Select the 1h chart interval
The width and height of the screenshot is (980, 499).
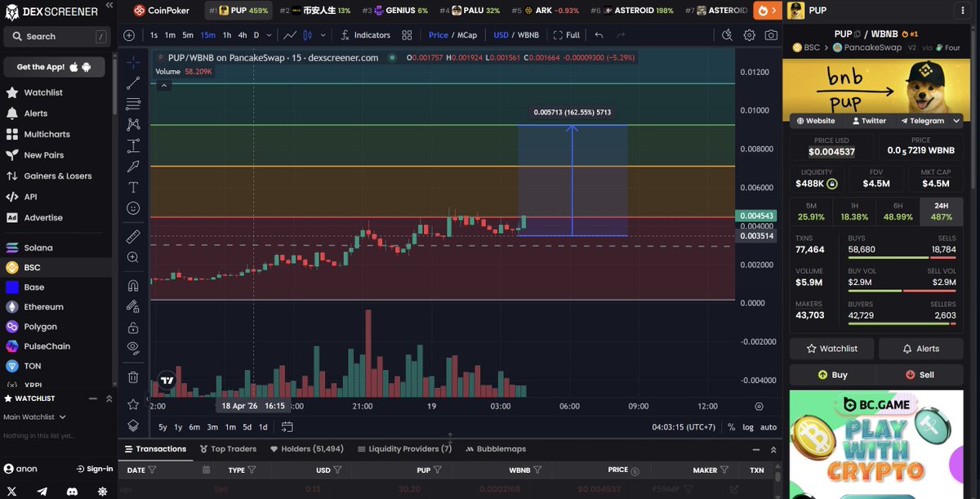click(x=227, y=35)
